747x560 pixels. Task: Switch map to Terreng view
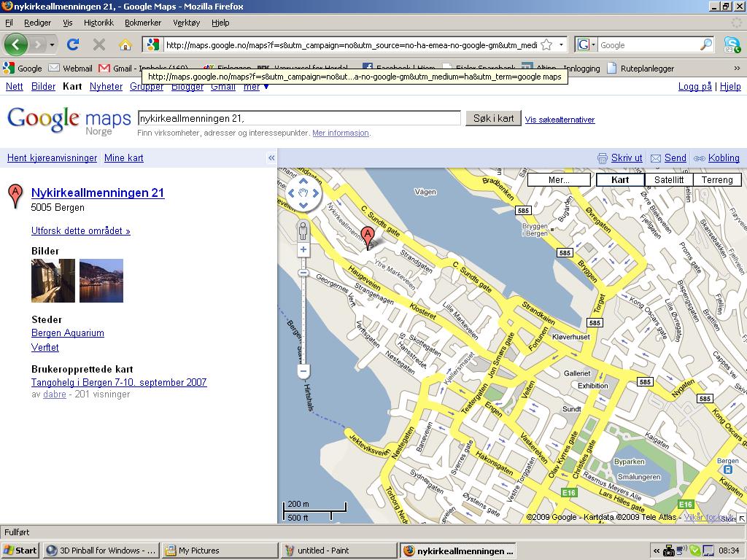pos(717,179)
